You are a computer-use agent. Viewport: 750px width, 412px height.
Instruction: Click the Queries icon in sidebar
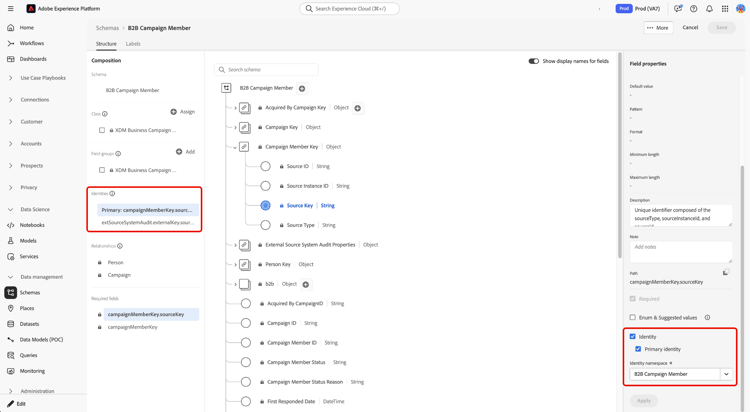click(x=11, y=355)
